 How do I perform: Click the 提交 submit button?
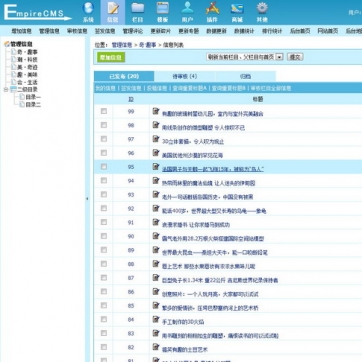tap(295, 57)
